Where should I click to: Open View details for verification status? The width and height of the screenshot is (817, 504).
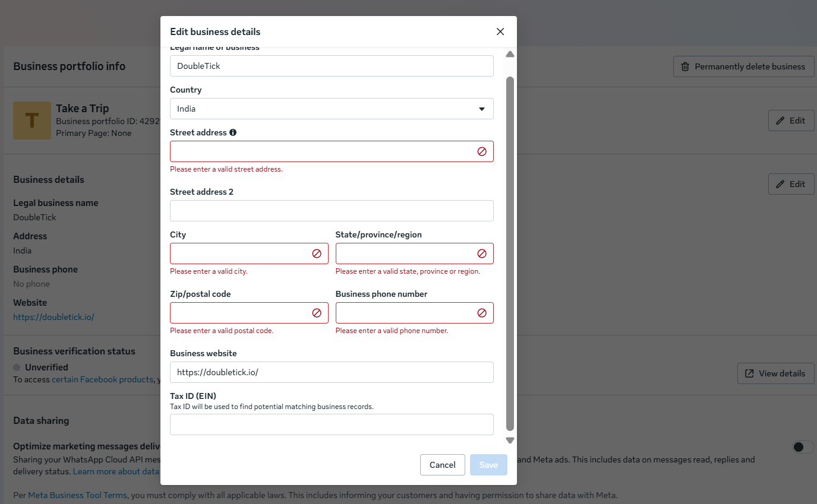(x=775, y=373)
